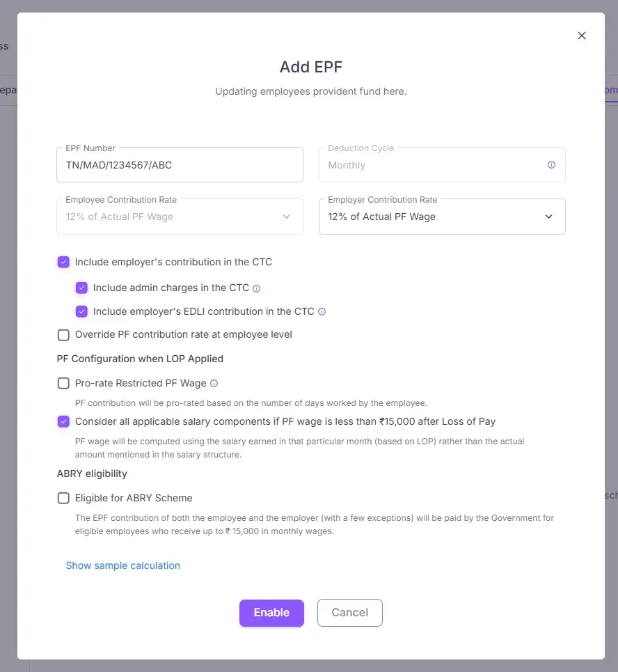
Task: Open EDLI contribution info tooltip
Action: pos(322,311)
